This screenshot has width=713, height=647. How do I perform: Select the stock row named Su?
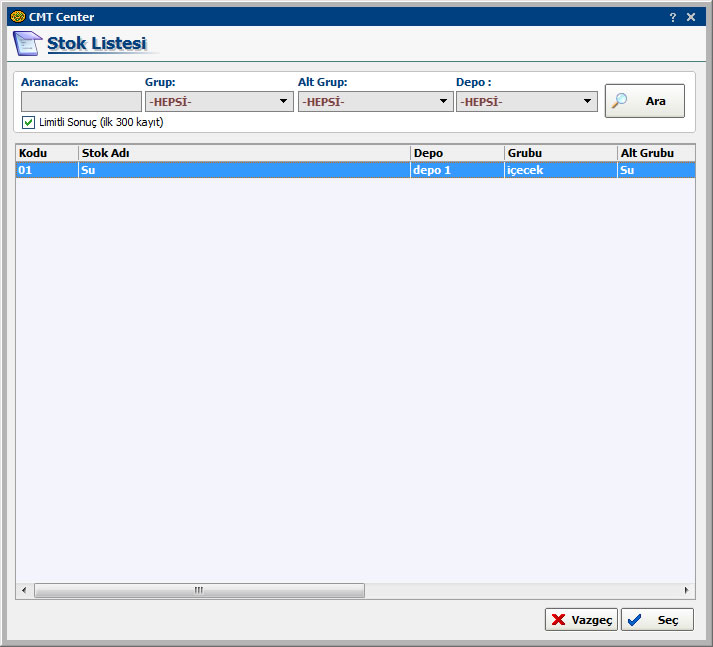244,170
